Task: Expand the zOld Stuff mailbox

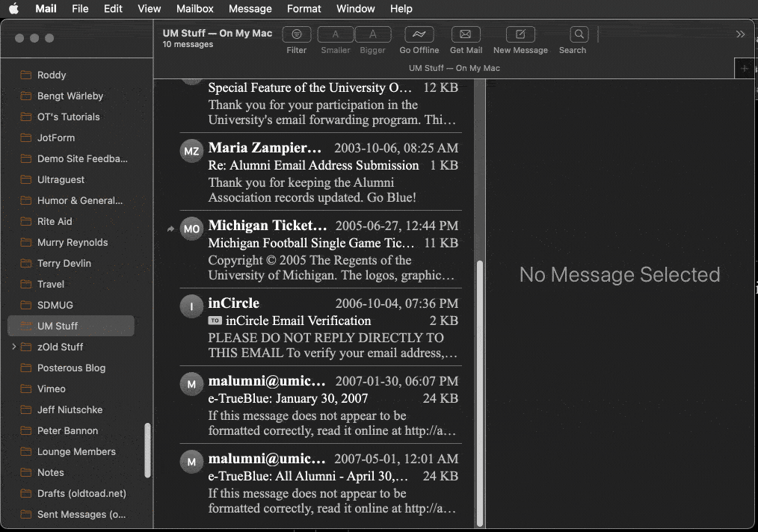Action: [13, 347]
